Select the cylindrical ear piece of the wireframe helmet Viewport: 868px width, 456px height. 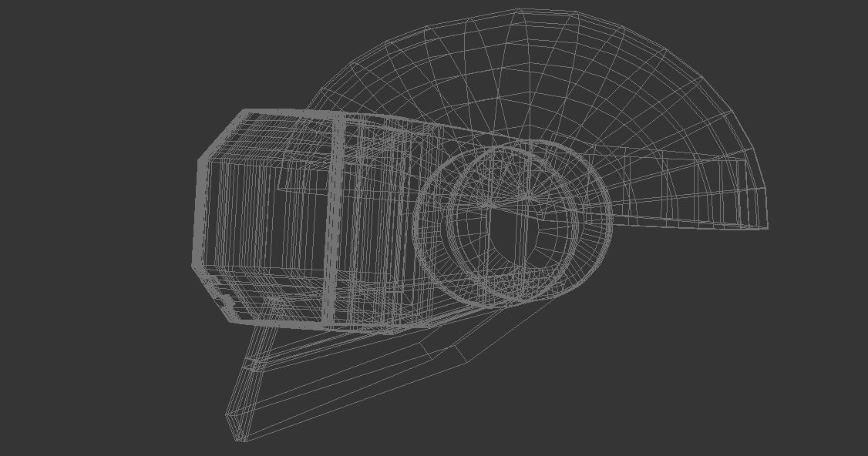513,223
